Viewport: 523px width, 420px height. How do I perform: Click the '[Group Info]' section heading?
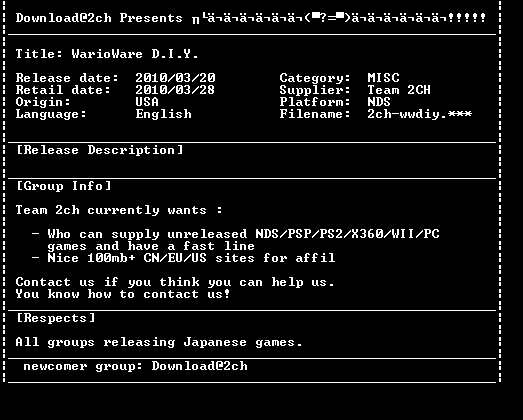63,186
